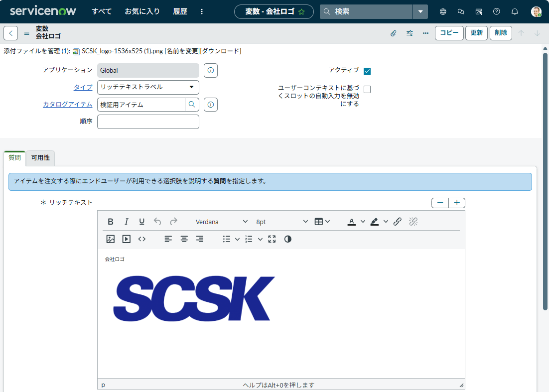Click the insert video icon in editor

(x=127, y=239)
